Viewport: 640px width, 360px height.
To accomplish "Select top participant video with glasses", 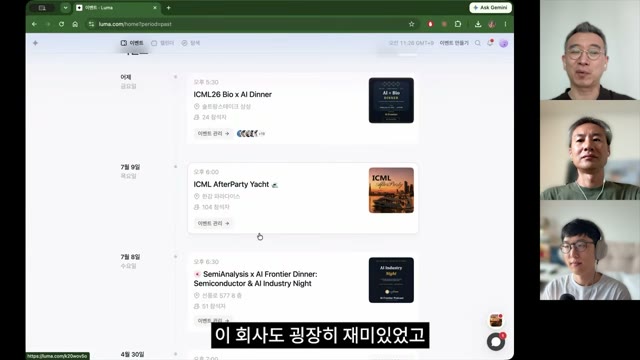I will 590,50.
